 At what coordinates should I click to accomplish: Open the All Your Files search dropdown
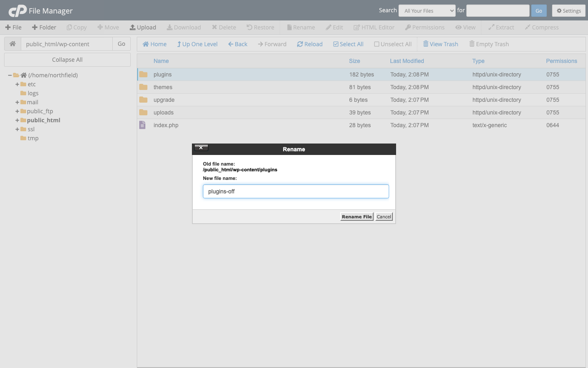pyautogui.click(x=427, y=11)
